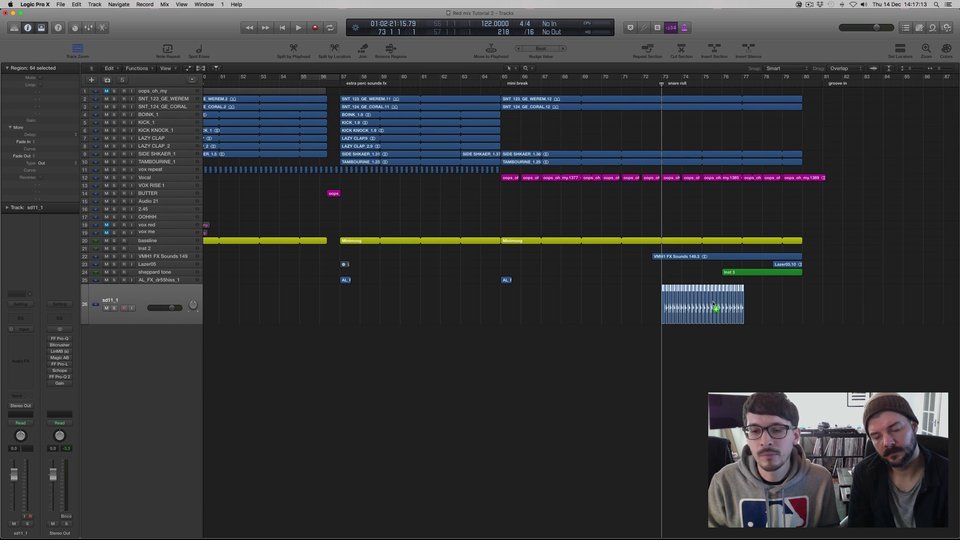The width and height of the screenshot is (960, 540).
Task: Open the Record menu
Action: [x=145, y=4]
